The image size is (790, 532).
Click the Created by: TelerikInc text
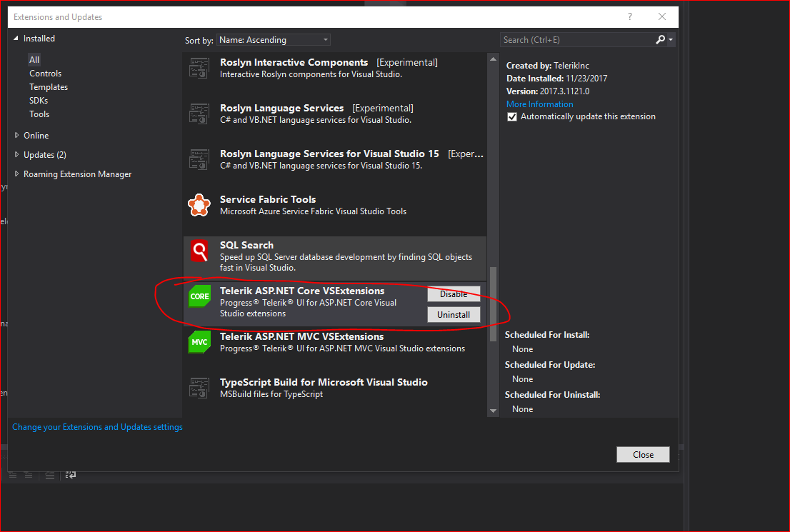548,66
